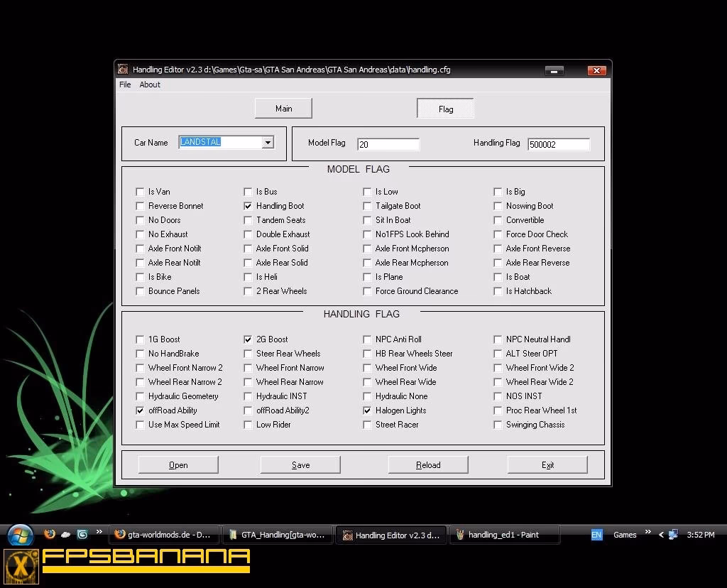Click the Save button

(x=300, y=464)
